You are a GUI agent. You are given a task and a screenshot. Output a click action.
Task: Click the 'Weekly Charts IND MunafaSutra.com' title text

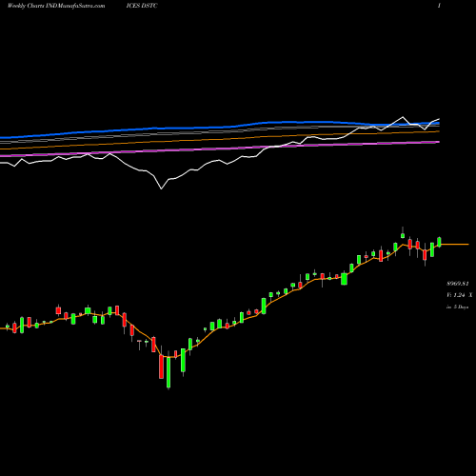pyautogui.click(x=56, y=6)
